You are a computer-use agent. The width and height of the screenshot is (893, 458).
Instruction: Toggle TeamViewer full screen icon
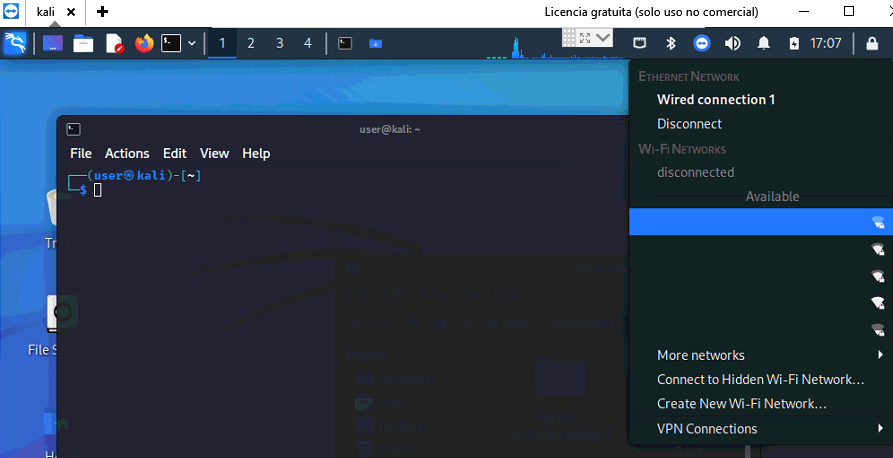coord(585,38)
